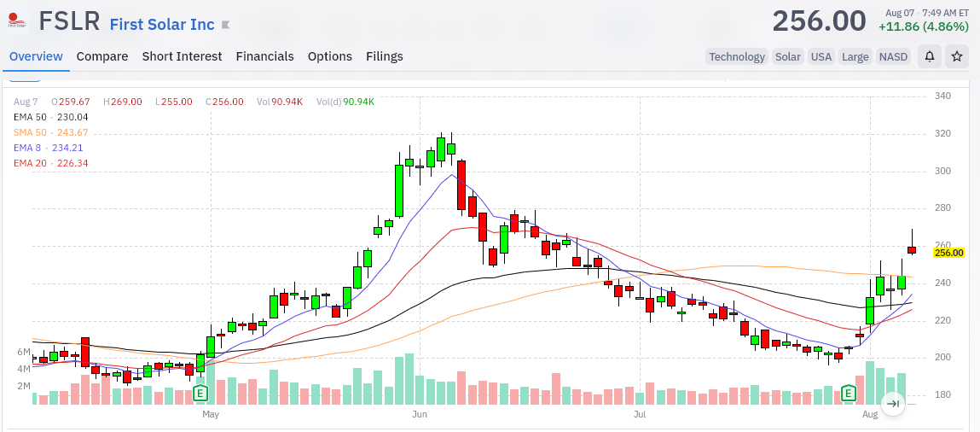Switch to the Compare tab
The width and height of the screenshot is (980, 432).
(x=102, y=56)
